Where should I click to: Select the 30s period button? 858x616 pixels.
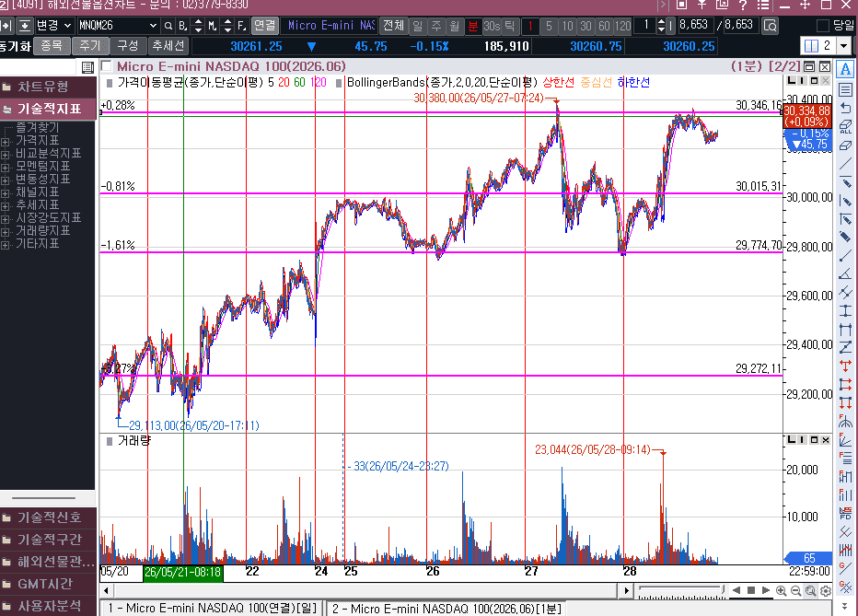pyautogui.click(x=492, y=26)
